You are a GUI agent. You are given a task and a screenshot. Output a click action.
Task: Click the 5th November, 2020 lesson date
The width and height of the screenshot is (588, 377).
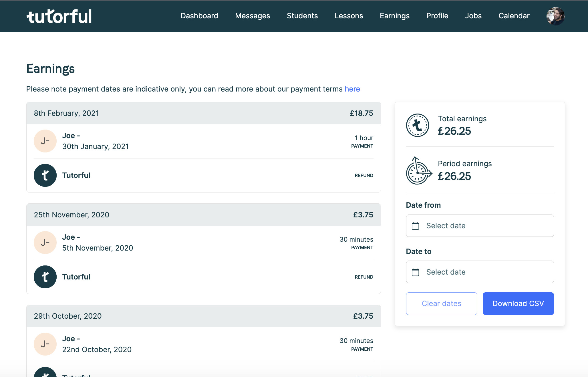coord(98,248)
